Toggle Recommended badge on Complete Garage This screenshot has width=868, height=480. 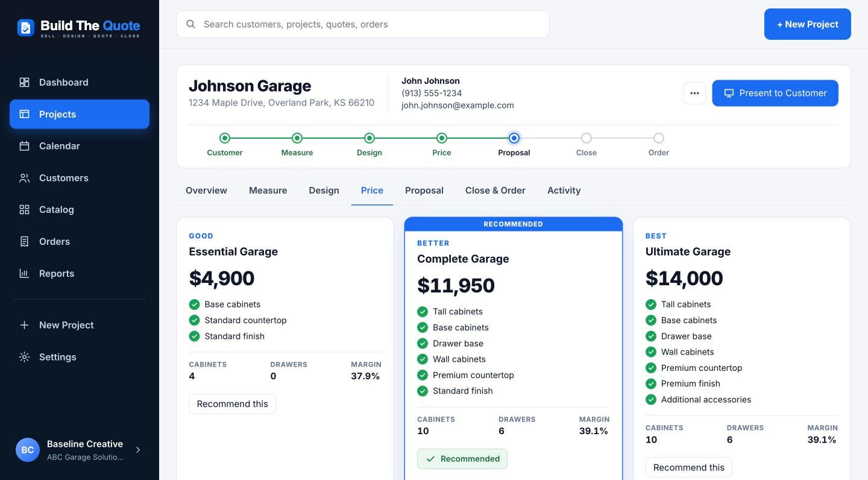[462, 459]
